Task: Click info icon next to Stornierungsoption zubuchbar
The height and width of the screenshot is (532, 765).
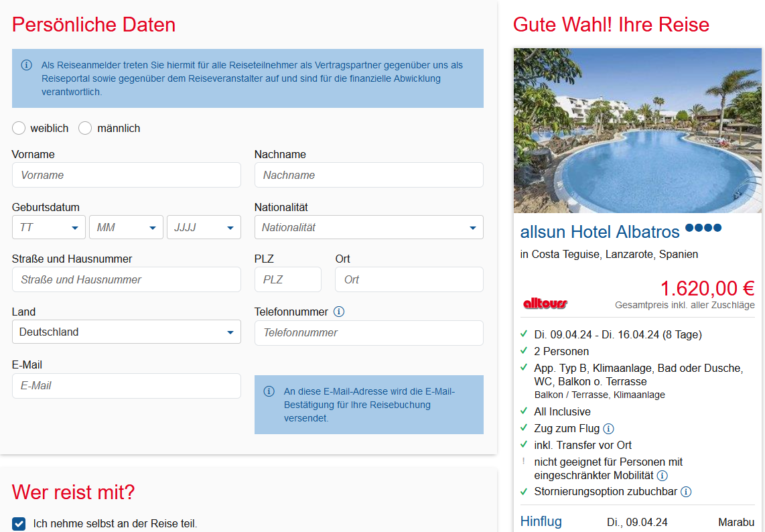Action: [686, 492]
